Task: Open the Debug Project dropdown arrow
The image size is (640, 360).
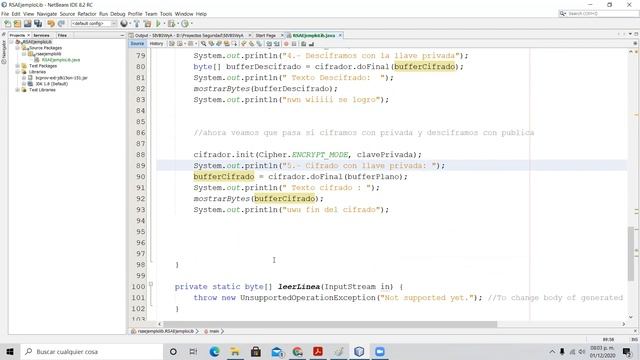Action: click(x=178, y=24)
